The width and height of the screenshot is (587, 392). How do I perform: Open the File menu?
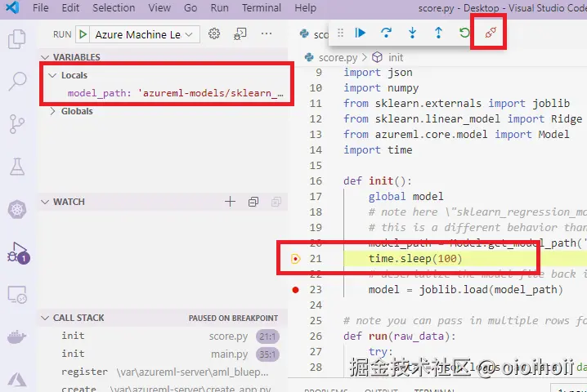pos(40,8)
